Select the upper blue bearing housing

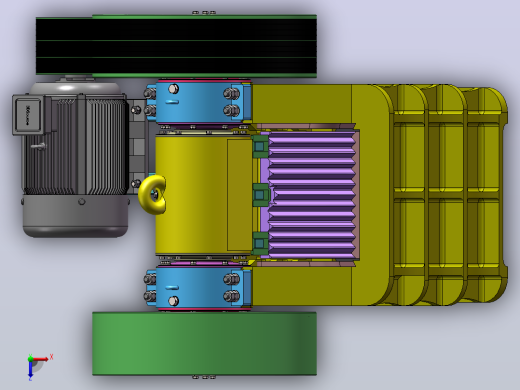(x=203, y=103)
